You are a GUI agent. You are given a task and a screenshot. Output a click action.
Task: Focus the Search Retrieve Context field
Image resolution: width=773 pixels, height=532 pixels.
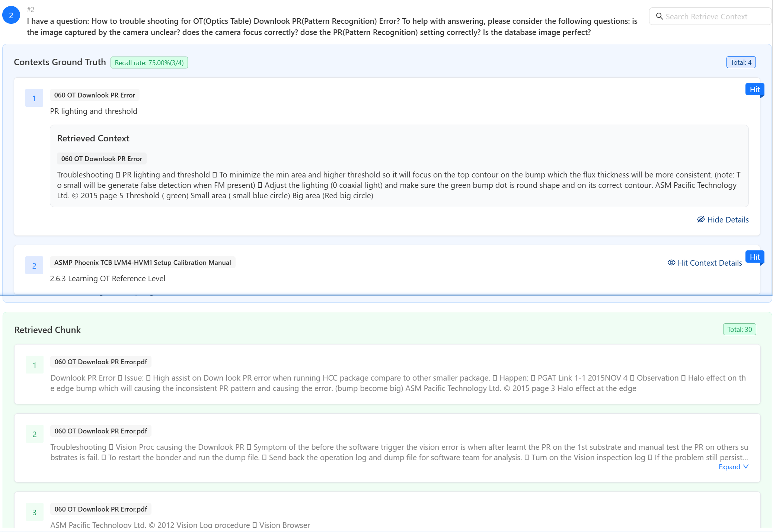coord(710,16)
